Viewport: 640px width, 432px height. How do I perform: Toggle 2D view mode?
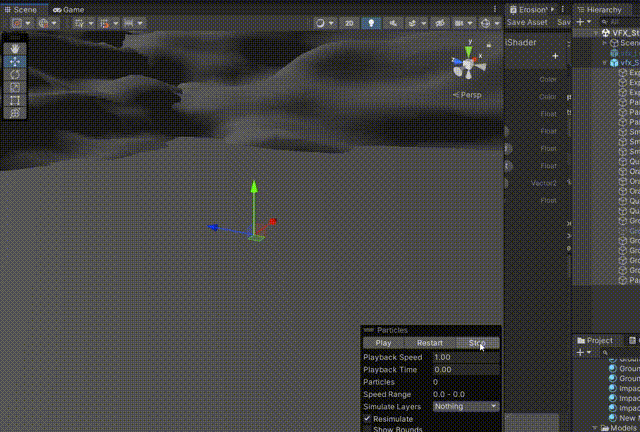click(x=349, y=23)
